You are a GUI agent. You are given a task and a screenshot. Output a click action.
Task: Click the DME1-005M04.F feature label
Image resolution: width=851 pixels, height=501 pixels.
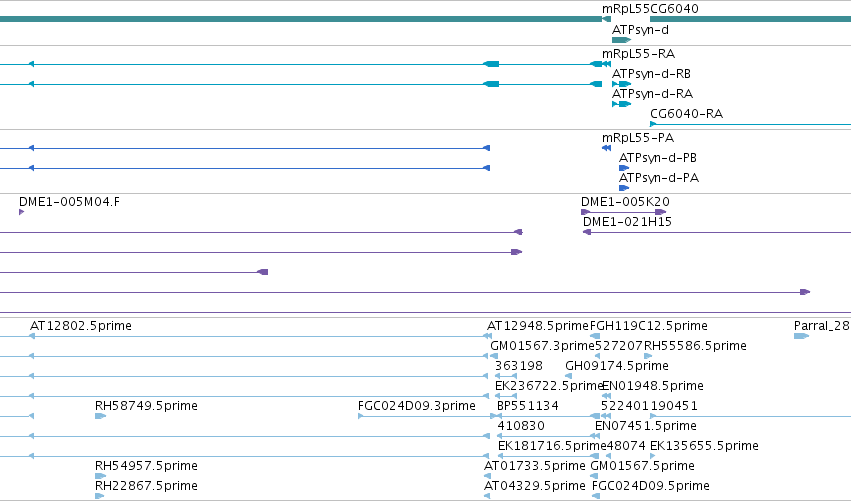[69, 202]
